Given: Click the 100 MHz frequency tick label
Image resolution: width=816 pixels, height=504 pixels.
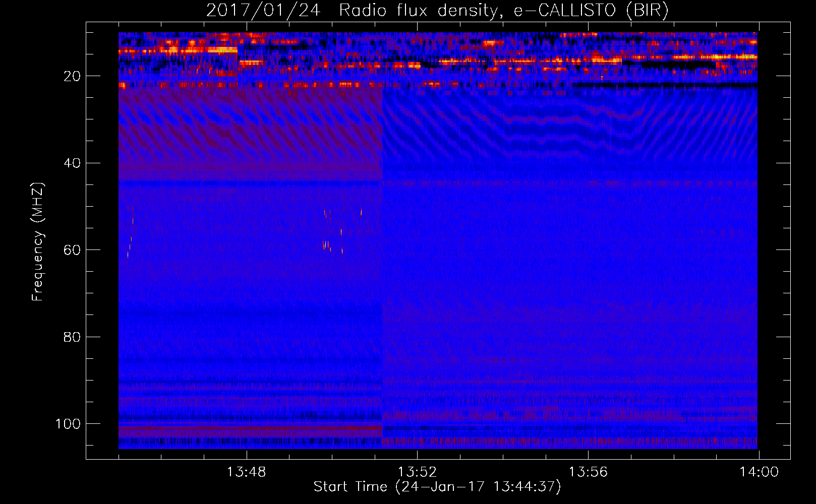Looking at the screenshot, I should [68, 424].
